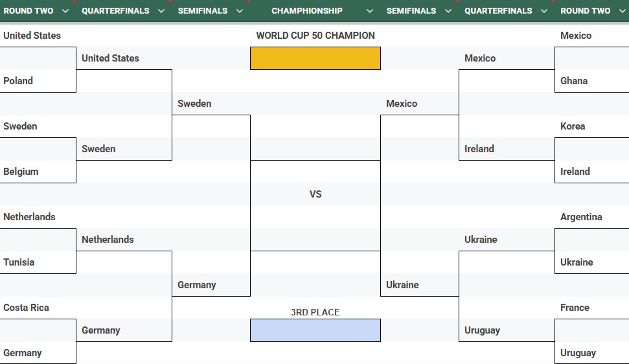The image size is (629, 364).
Task: Select the 3RD PLACE label cell
Action: tap(315, 312)
